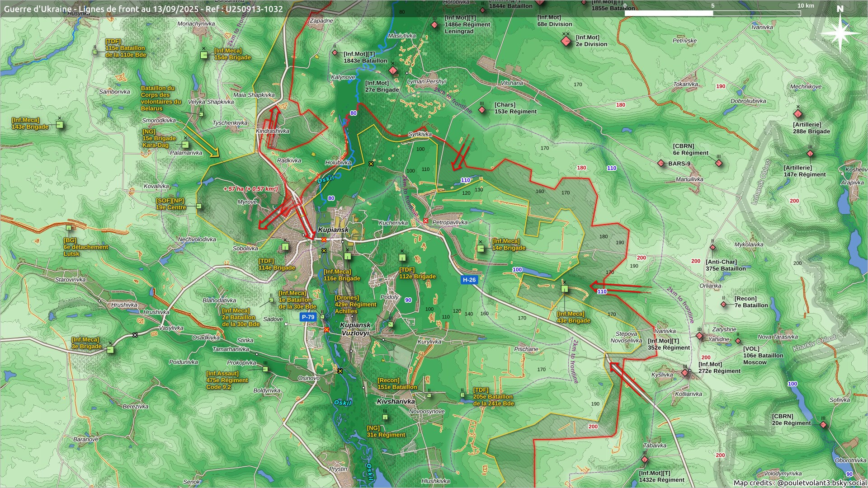Click the Bataillon du Corps des volontaires label
868x488 pixels.
point(161,98)
